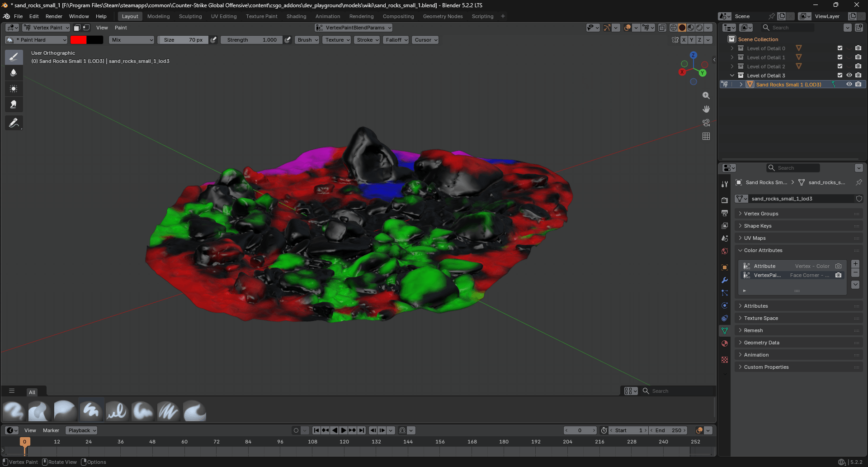Click the pan view hand icon

(x=706, y=109)
